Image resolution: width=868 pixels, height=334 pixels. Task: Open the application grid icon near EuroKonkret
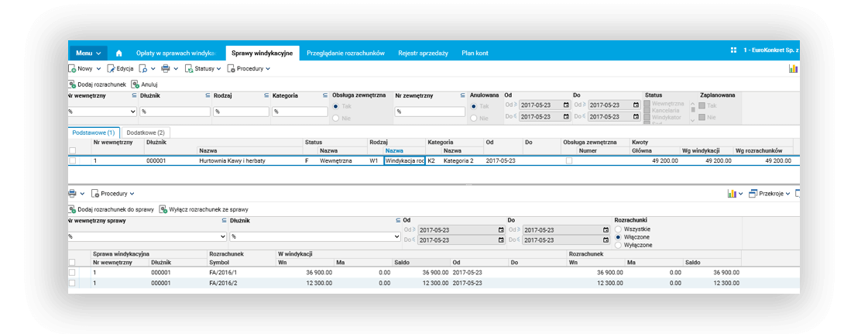coord(733,50)
